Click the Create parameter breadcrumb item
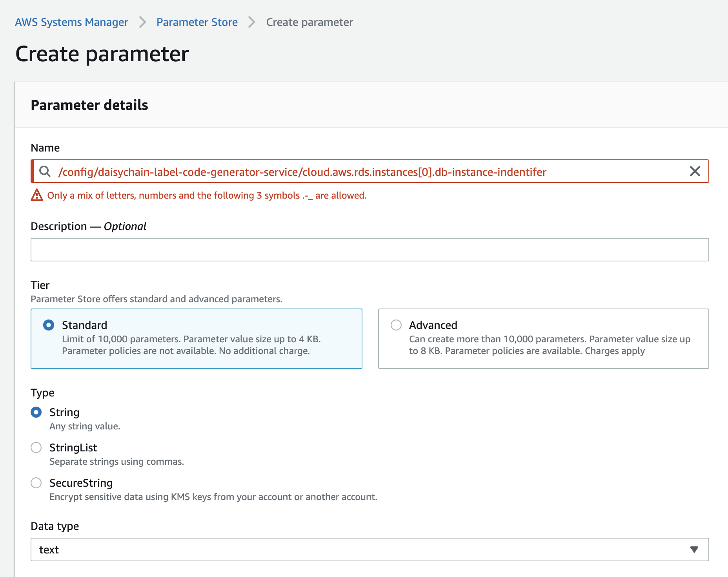 pos(309,22)
